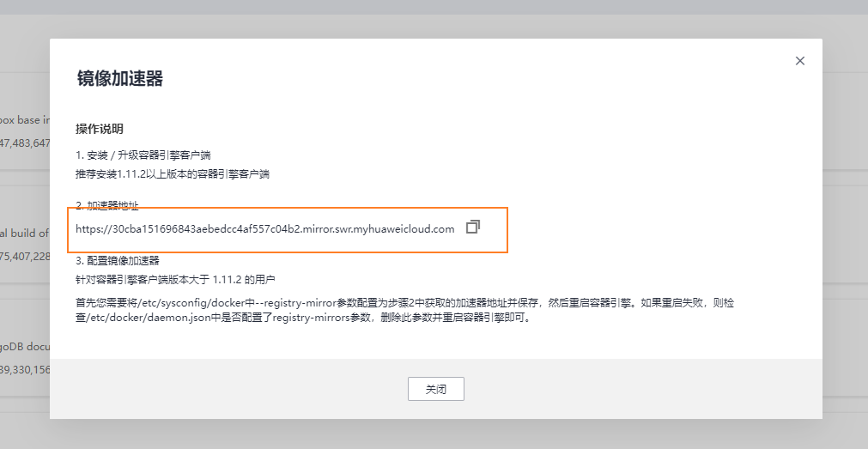The image size is (868, 449).
Task: Click step 1. 安装 / 升级容器引擎客户端
Action: pos(143,155)
